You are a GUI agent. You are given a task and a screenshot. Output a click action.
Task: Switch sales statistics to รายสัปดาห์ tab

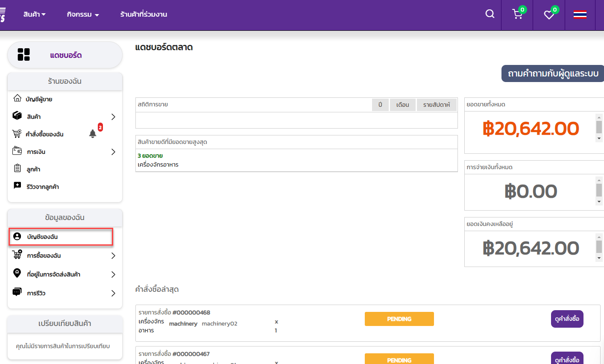tap(436, 105)
